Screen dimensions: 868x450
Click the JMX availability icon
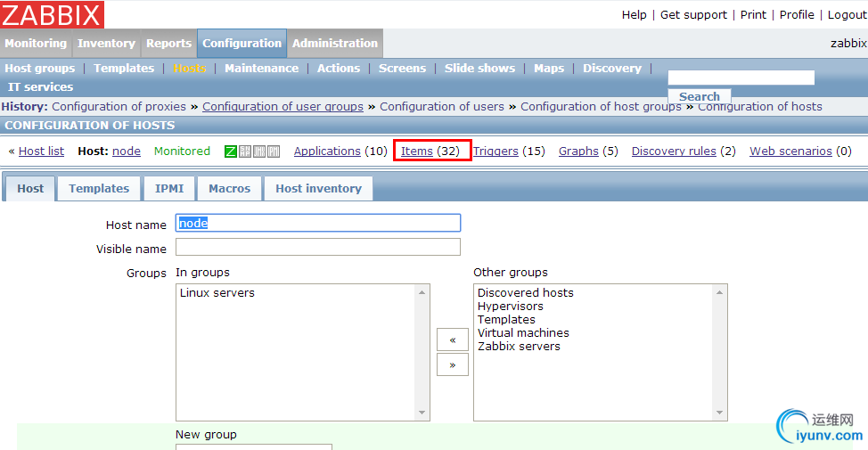pyautogui.click(x=259, y=151)
